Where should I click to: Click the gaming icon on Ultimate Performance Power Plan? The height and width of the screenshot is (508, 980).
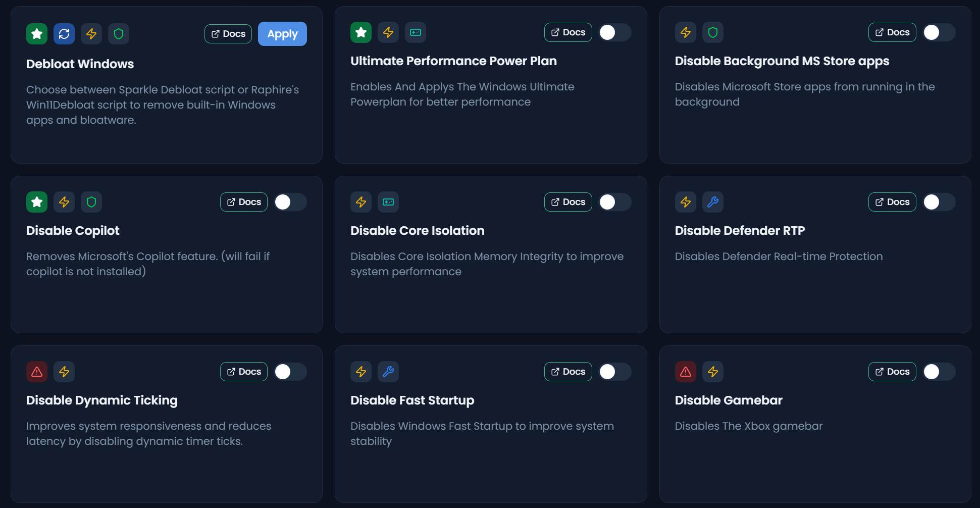(416, 32)
